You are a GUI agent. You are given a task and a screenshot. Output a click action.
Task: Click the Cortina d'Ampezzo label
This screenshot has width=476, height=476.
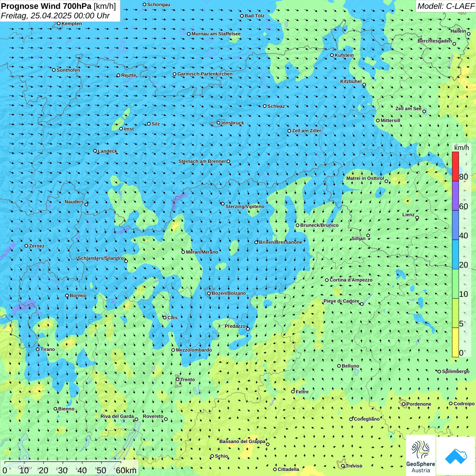(351, 280)
